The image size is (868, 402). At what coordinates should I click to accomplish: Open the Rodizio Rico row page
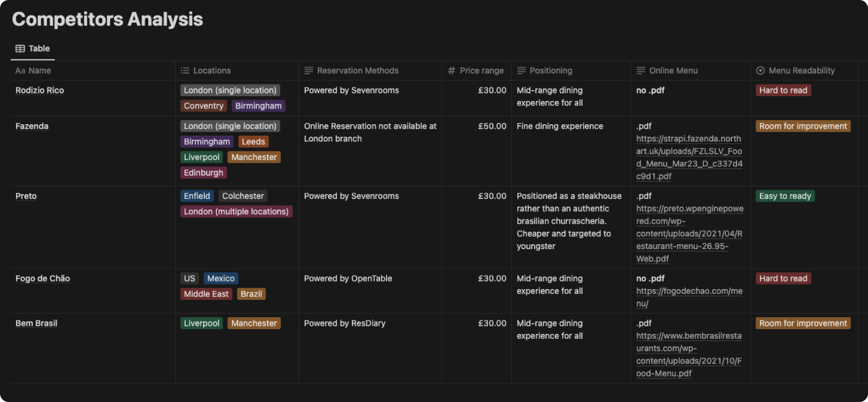39,90
